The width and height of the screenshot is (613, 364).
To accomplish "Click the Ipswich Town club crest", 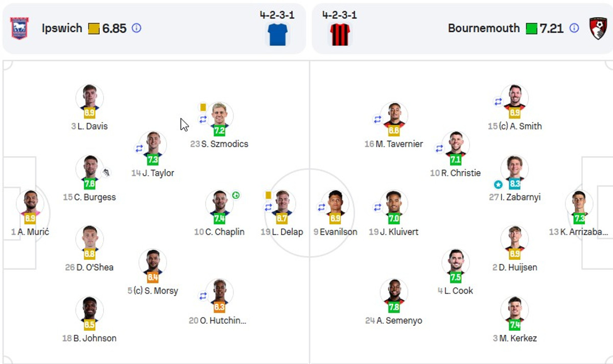I will [x=19, y=29].
